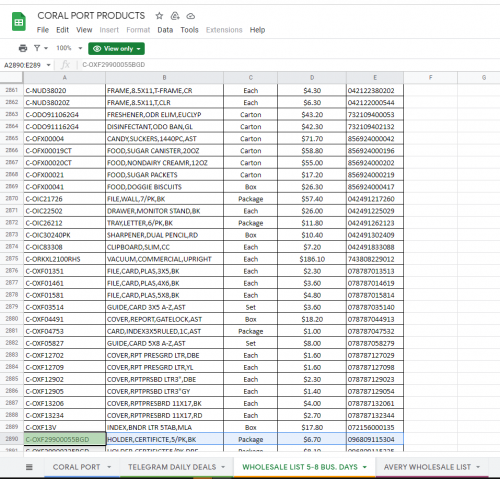Open WHOLESALE LIST tab options arrow
The height and width of the screenshot is (479, 500).
pyautogui.click(x=364, y=467)
